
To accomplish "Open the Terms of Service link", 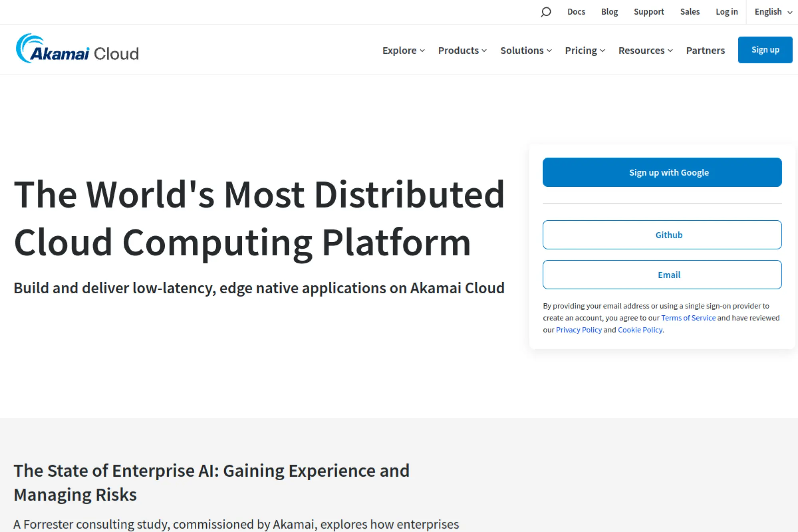I will pyautogui.click(x=688, y=318).
